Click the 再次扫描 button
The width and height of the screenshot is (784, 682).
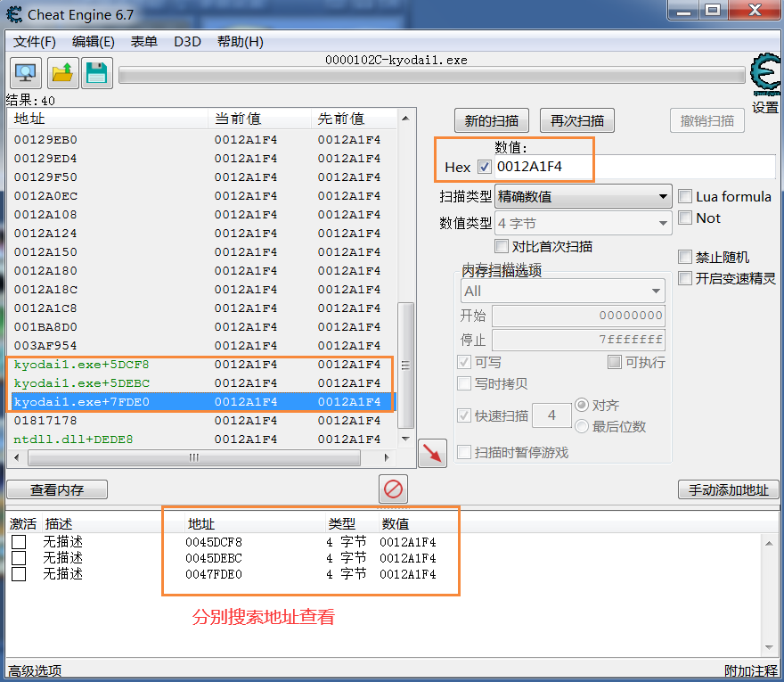click(x=577, y=120)
